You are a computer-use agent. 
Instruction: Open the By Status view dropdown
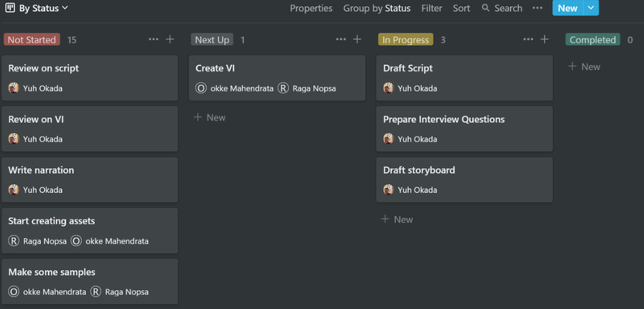tap(43, 8)
